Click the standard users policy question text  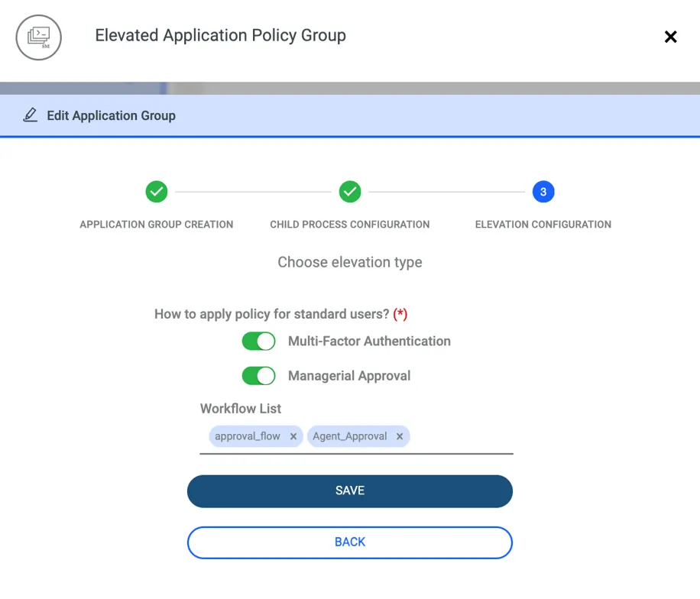(x=280, y=314)
